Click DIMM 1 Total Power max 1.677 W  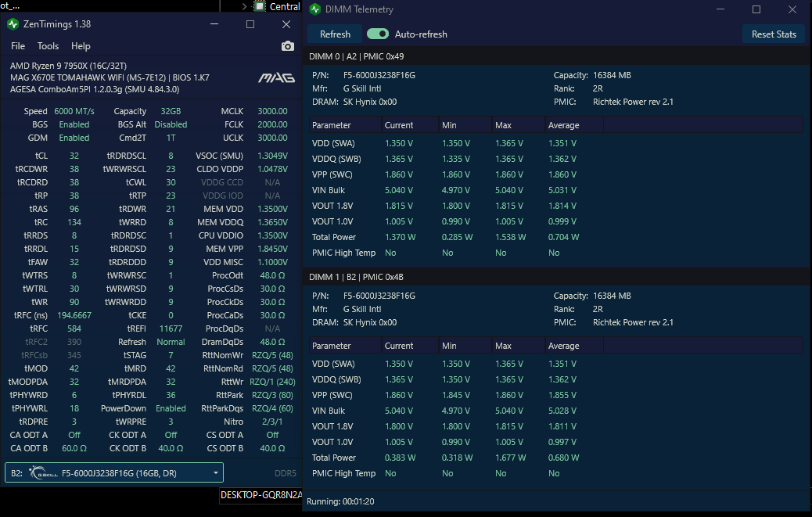[510, 458]
